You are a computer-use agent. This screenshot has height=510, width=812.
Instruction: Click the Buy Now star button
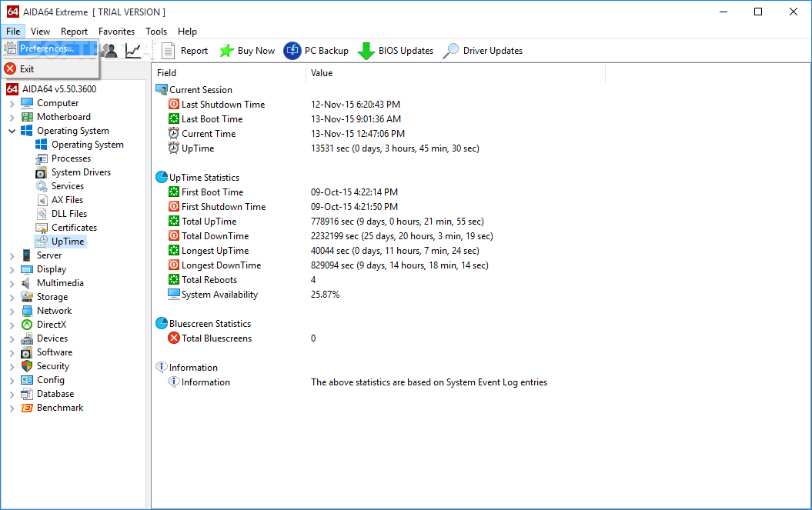point(246,51)
